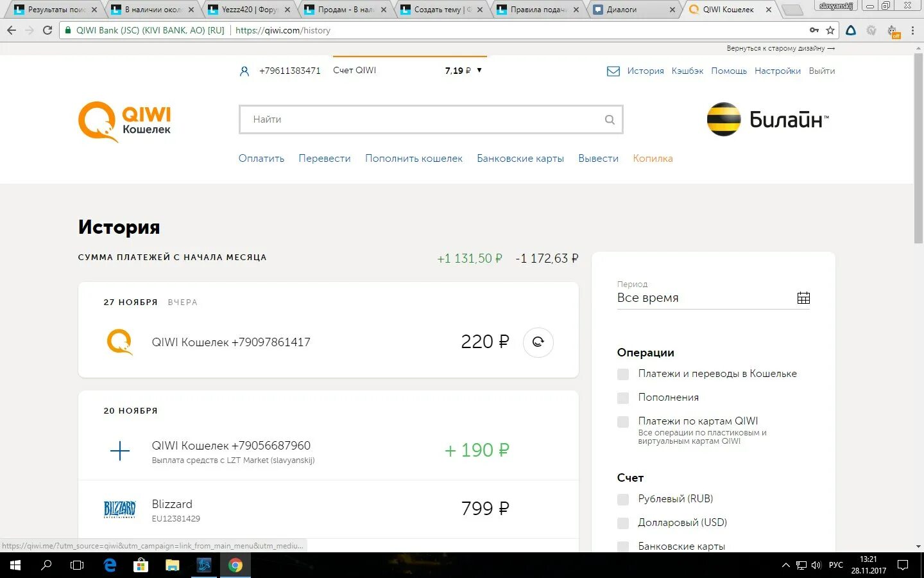Click the blue extension icon in toolbar
Viewport: 924px width, 578px height.
[x=851, y=30]
